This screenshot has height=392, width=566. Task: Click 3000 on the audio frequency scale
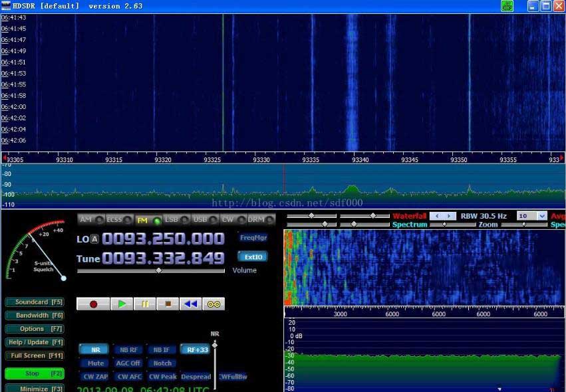coord(340,314)
